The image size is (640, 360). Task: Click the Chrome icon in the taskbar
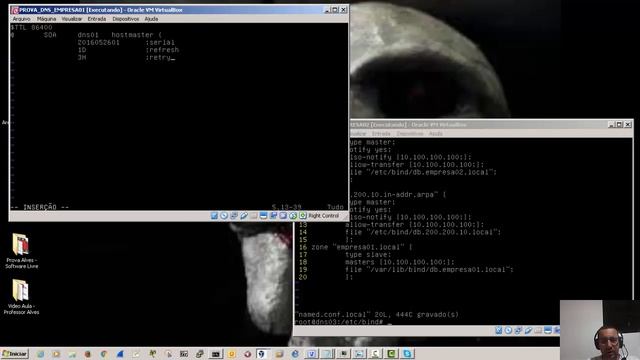point(104,354)
